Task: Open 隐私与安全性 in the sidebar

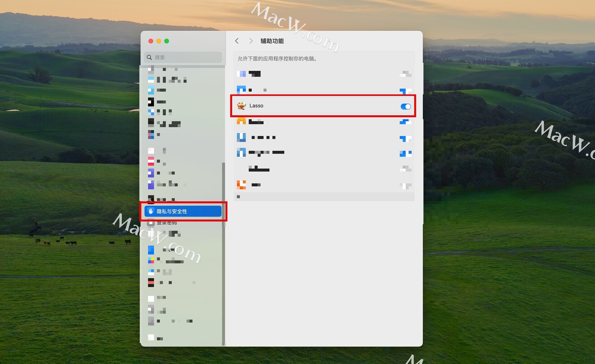Action: coord(183,211)
